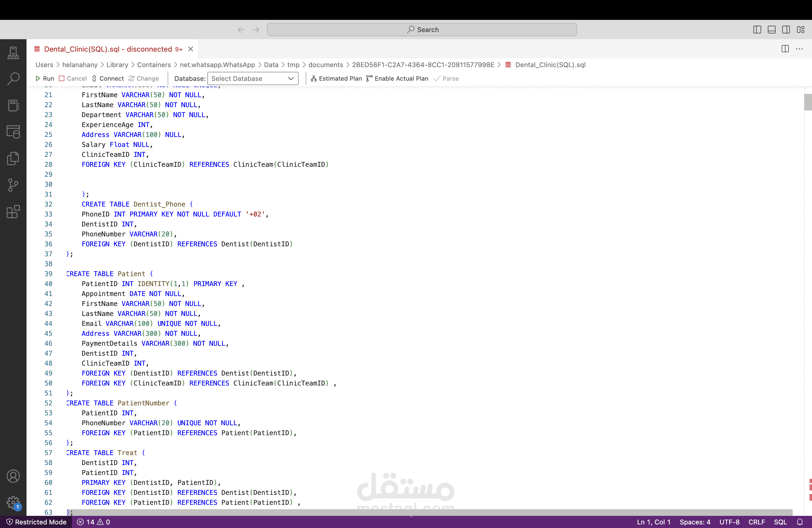This screenshot has width=812, height=528.
Task: Click the Change connection button
Action: point(144,78)
